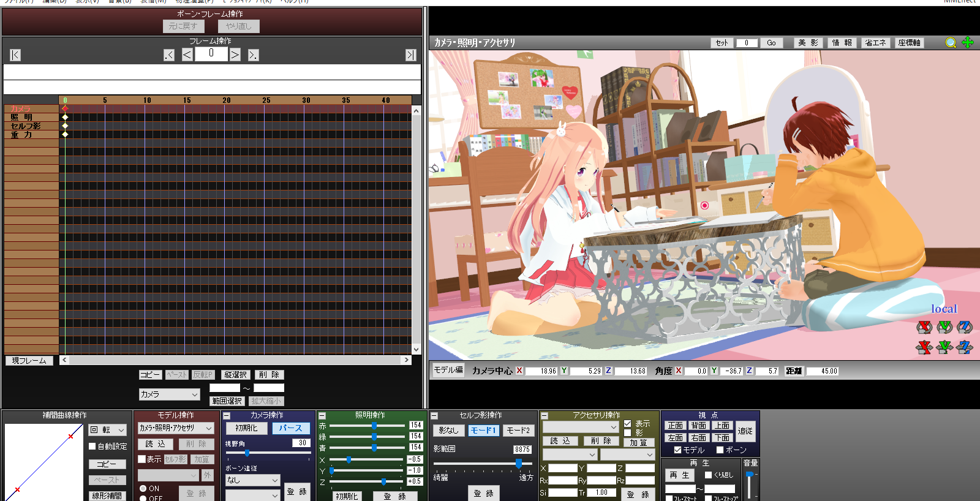Jump to first frame arrow icon

15,55
